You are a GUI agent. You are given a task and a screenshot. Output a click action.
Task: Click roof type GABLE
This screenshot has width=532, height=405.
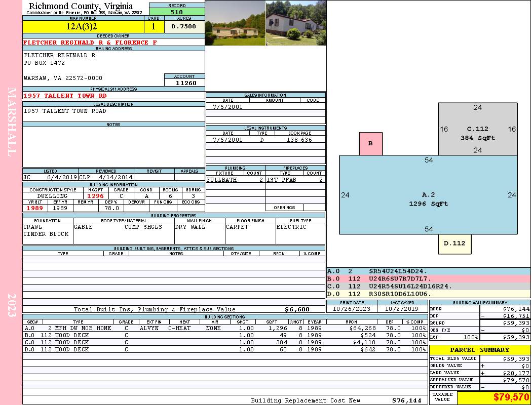(83, 227)
